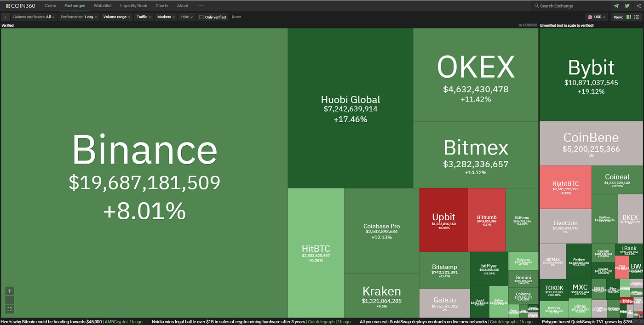Open the CoinBene tile
This screenshot has width=644, height=325.
pos(591,143)
